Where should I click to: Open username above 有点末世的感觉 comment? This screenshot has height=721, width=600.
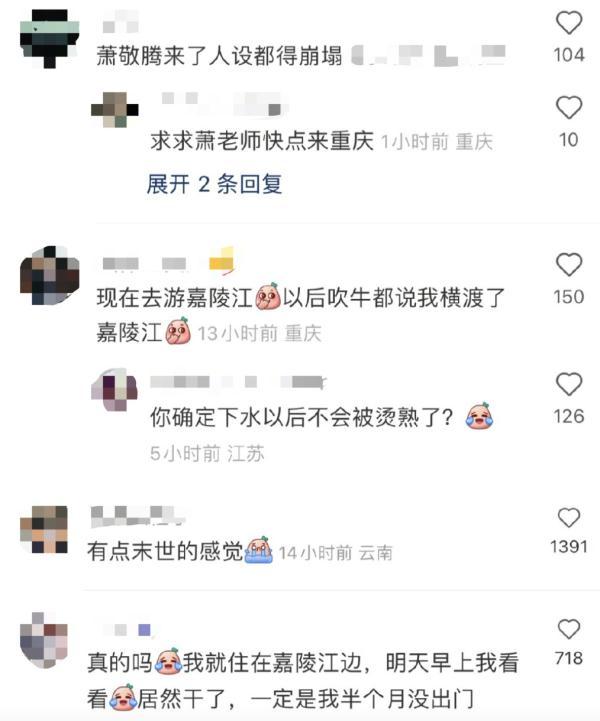point(137,515)
